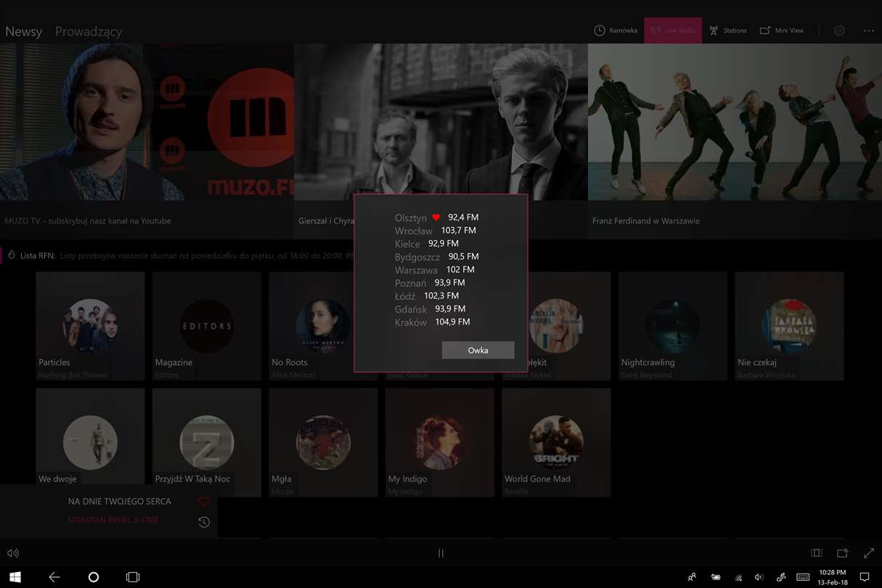Image resolution: width=882 pixels, height=588 pixels.
Task: Click the Owka button in dialog
Action: click(478, 350)
